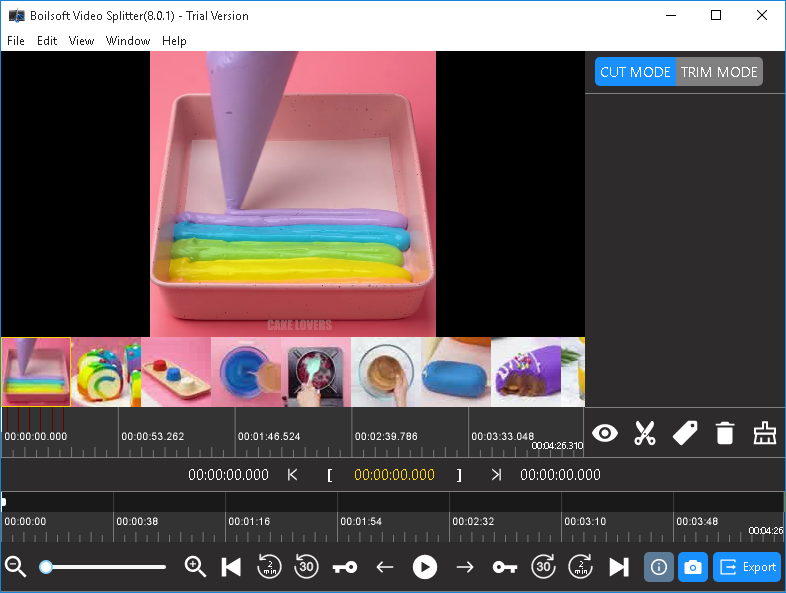Click the zoom slider handle
This screenshot has width=786, height=593.
click(x=46, y=567)
